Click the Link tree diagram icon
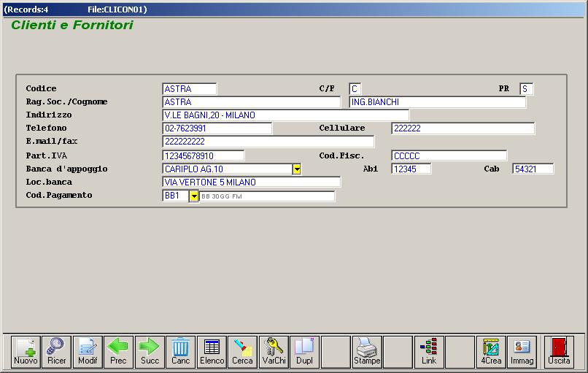 tap(429, 352)
